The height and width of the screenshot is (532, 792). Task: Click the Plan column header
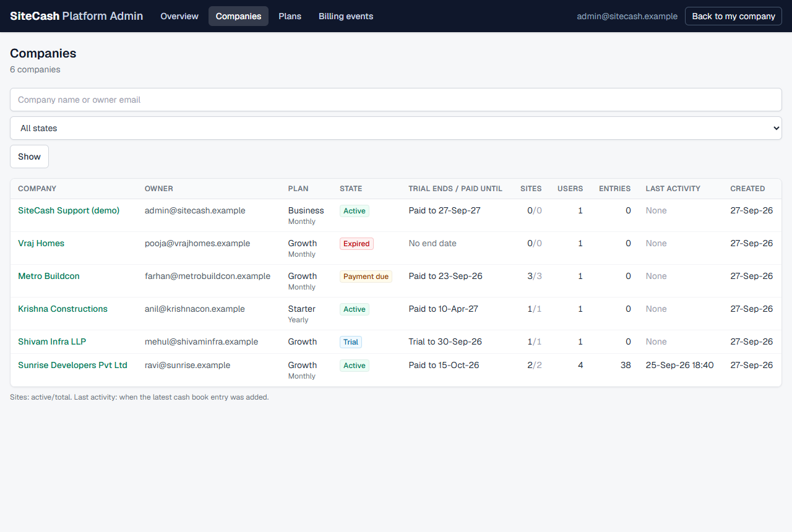tap(298, 189)
